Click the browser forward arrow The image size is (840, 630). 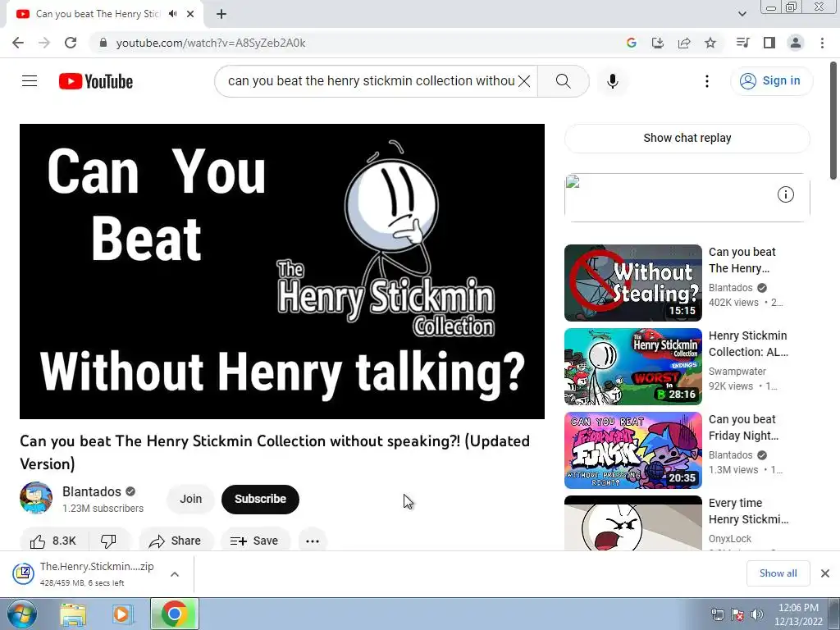pyautogui.click(x=44, y=43)
